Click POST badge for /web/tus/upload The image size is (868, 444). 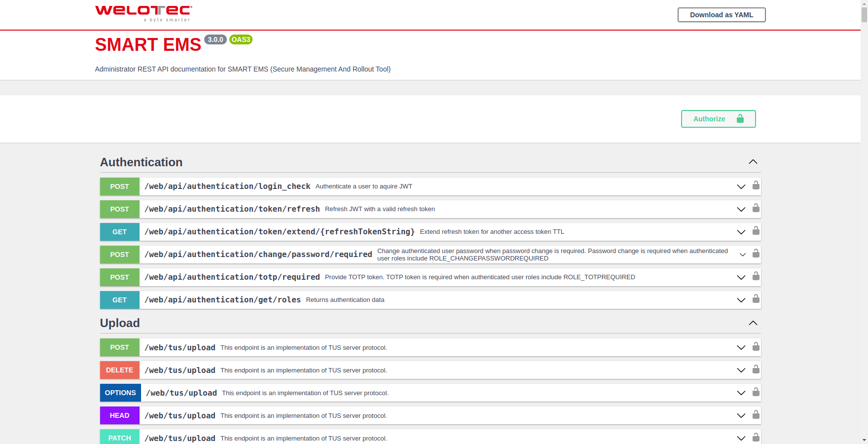[119, 347]
